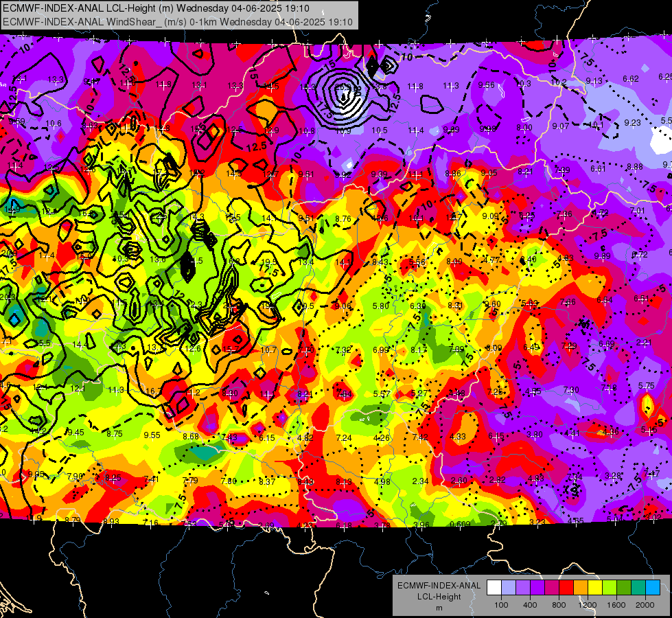
Task: Click the 3.23 value near bottom edge
Action: pyautogui.click(x=537, y=522)
